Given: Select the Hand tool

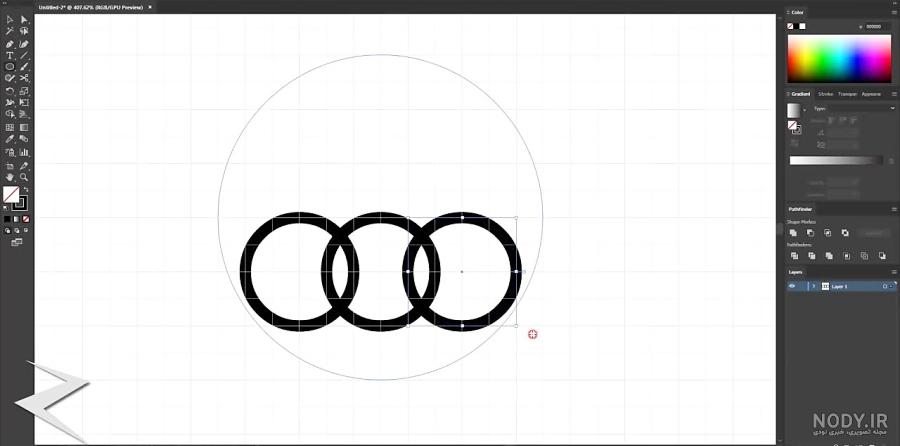Looking at the screenshot, I should click(10, 177).
